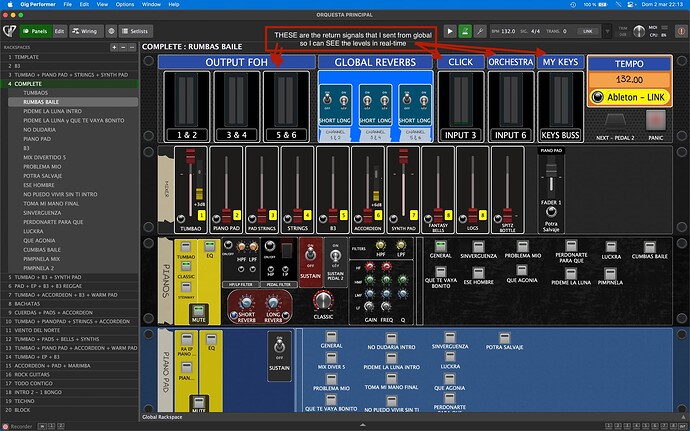This screenshot has height=431, width=690.
Task: Click the RA EP PIANO pad in PIANO PAD panel
Action: coord(187,339)
